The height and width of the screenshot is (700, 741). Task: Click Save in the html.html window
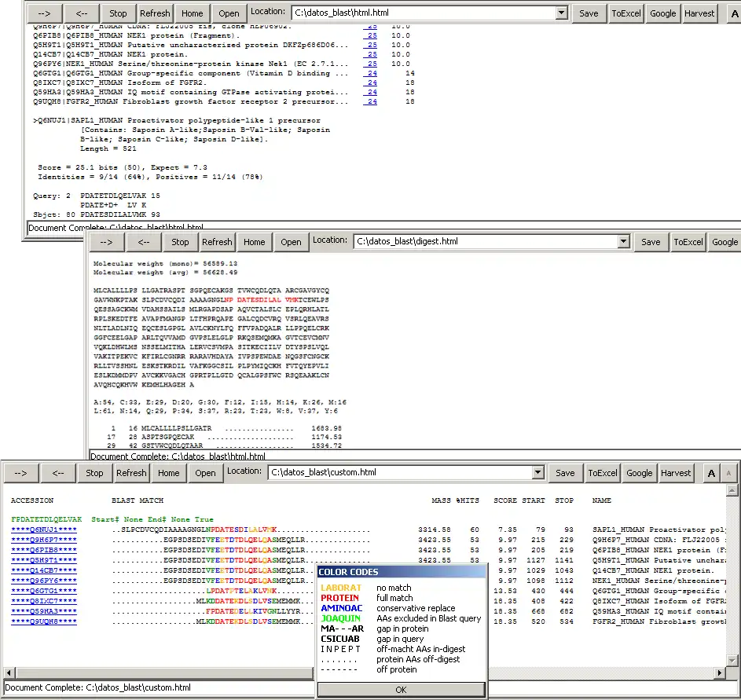click(589, 13)
